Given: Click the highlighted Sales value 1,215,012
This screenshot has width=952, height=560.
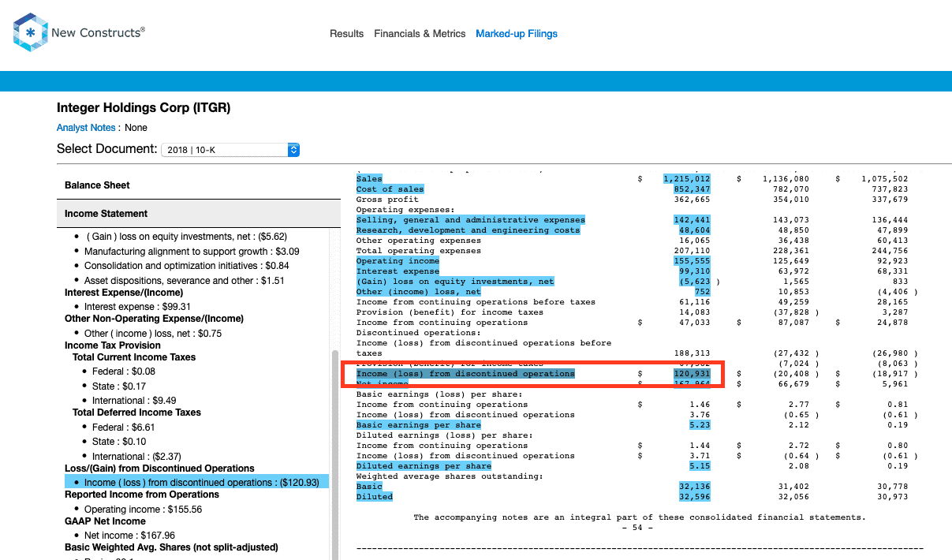Looking at the screenshot, I should tap(687, 179).
